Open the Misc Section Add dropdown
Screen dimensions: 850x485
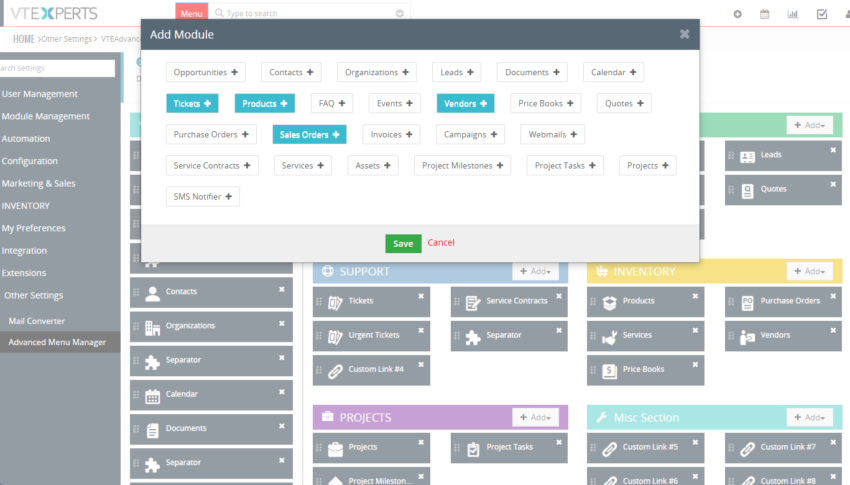809,417
